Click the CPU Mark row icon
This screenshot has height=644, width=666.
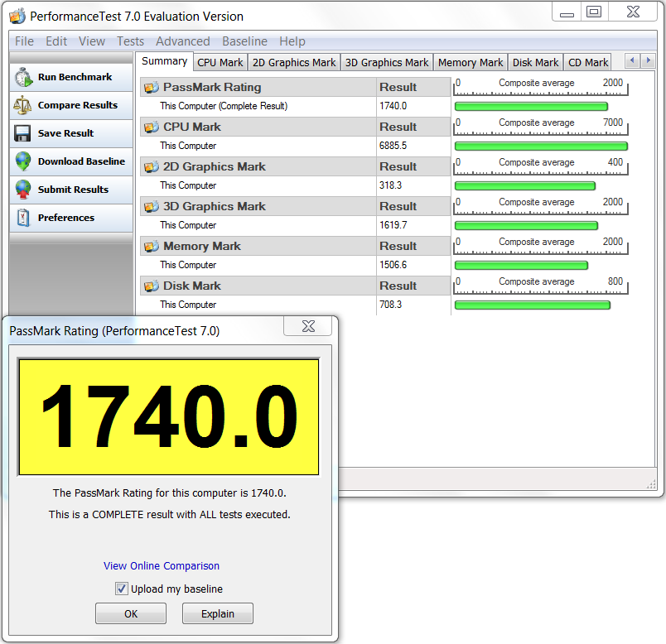(152, 127)
